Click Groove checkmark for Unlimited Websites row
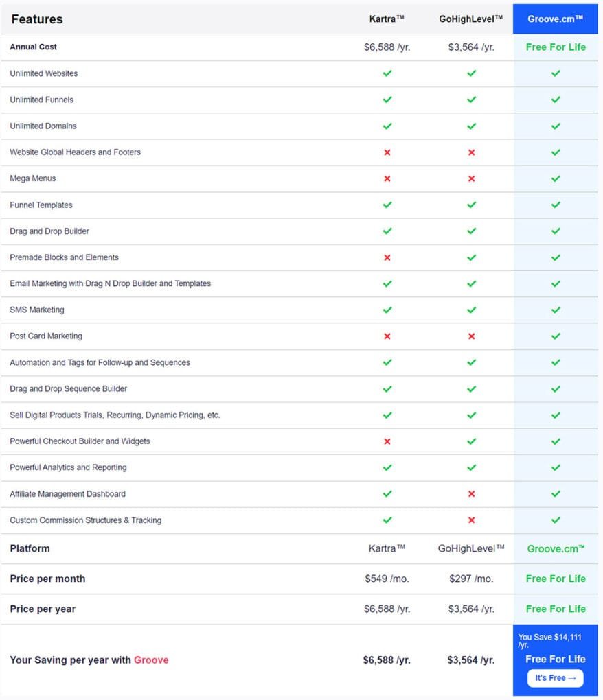The width and height of the screenshot is (603, 700). click(556, 73)
